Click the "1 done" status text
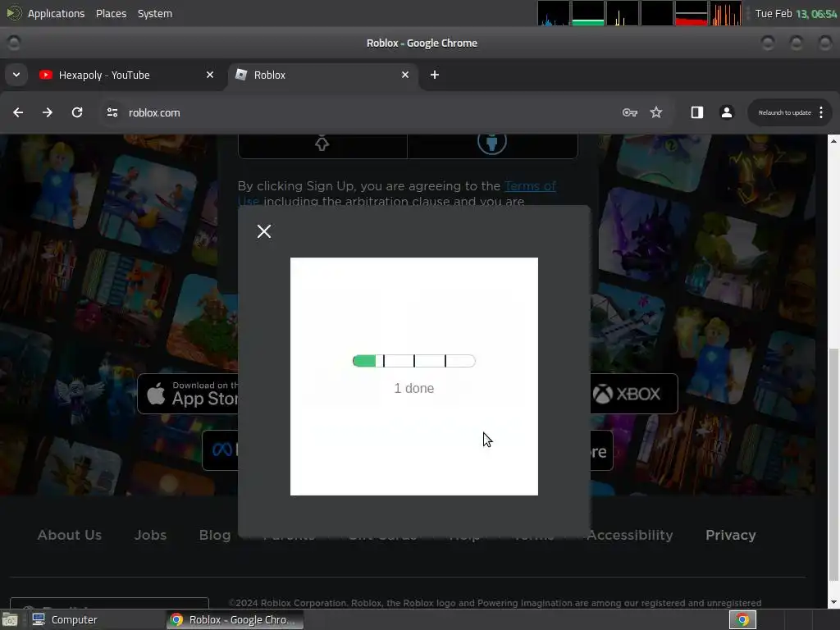Image resolution: width=840 pixels, height=630 pixels. 414,388
